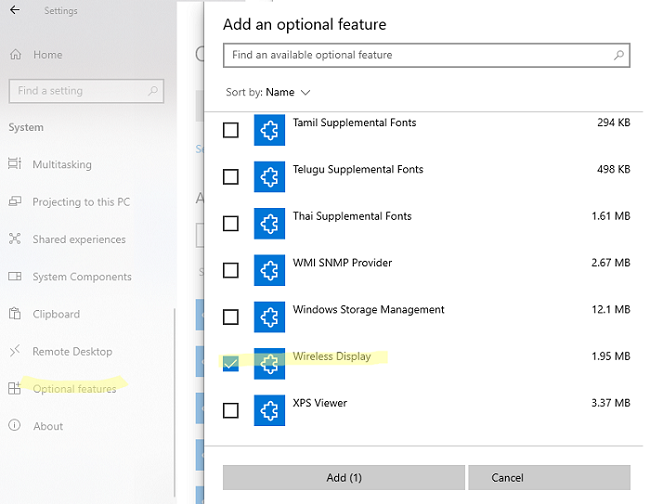The height and width of the screenshot is (504, 650).
Task: Click Telugu Supplemental Fonts feature icon
Action: 269,177
